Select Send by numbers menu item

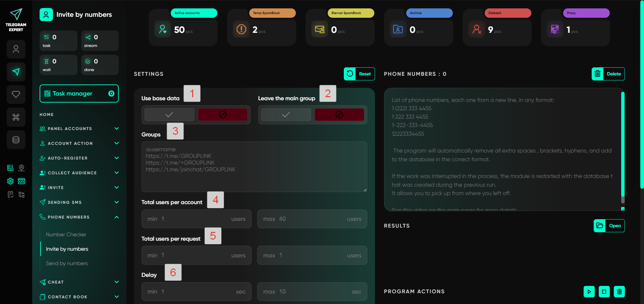(x=67, y=263)
